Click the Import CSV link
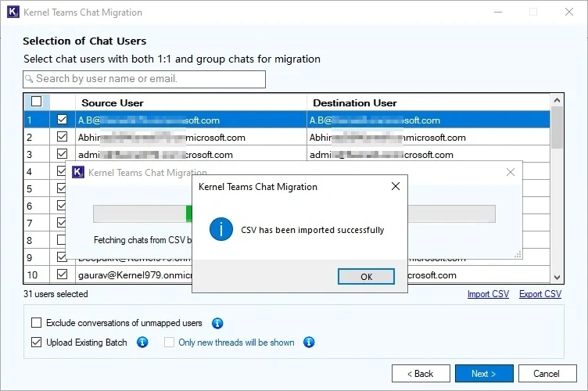588x391 pixels. 488,294
